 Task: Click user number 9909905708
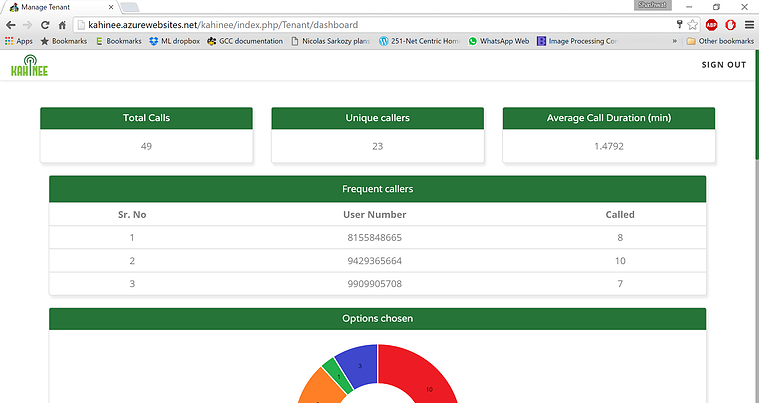[x=375, y=284]
